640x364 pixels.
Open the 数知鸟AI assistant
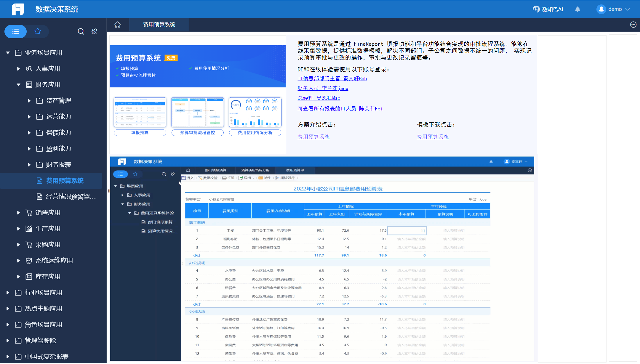(548, 9)
